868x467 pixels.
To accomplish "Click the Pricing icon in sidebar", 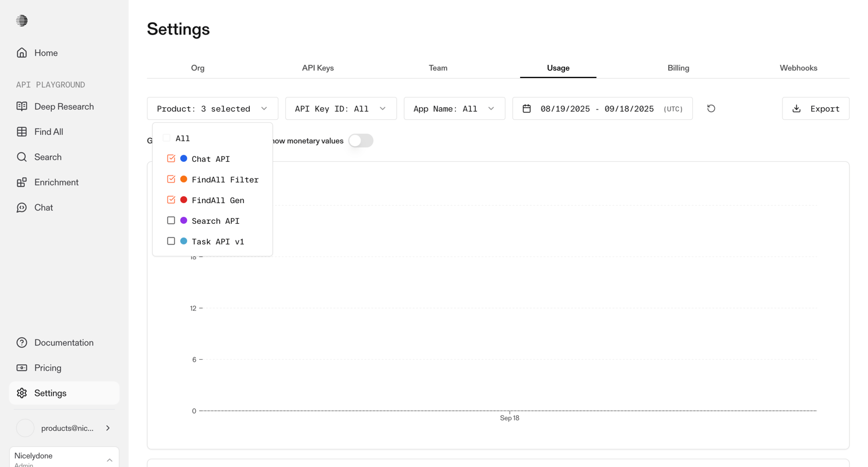I will click(22, 368).
